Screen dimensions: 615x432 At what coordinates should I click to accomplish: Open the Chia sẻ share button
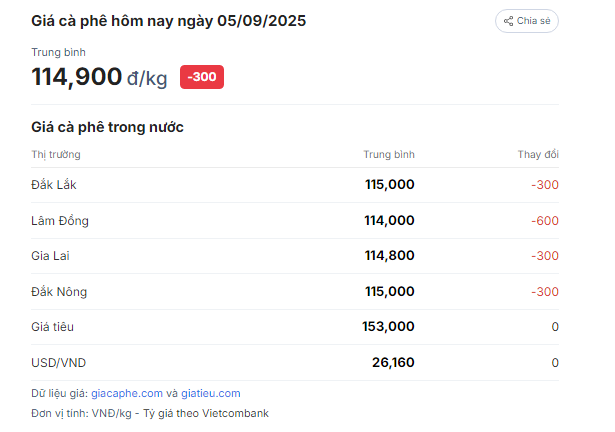pyautogui.click(x=527, y=21)
